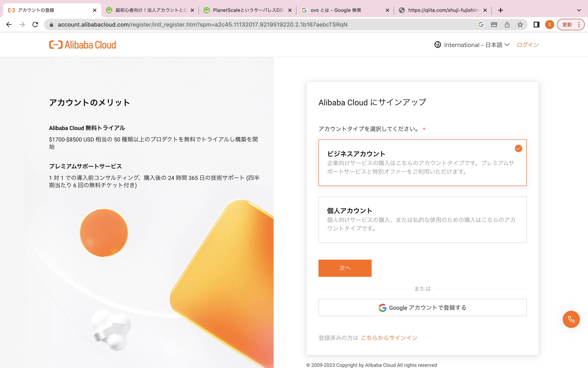Click the browser forward arrow
588x368 pixels.
click(22, 25)
